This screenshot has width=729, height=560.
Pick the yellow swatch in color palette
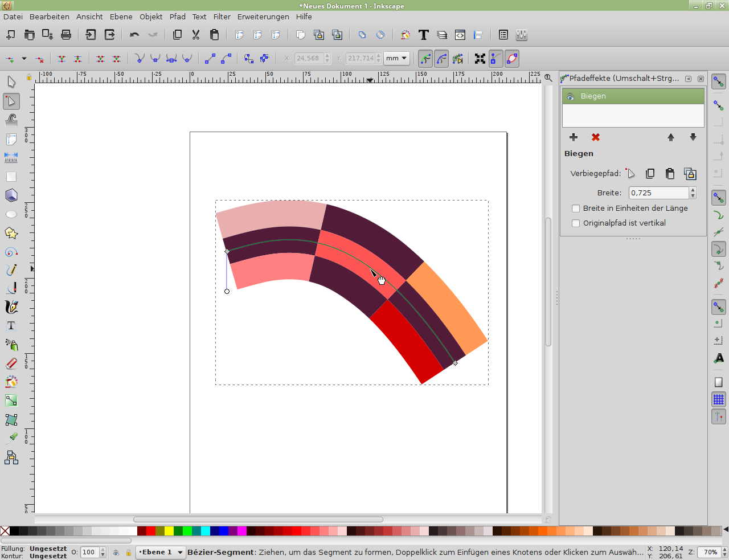(169, 531)
